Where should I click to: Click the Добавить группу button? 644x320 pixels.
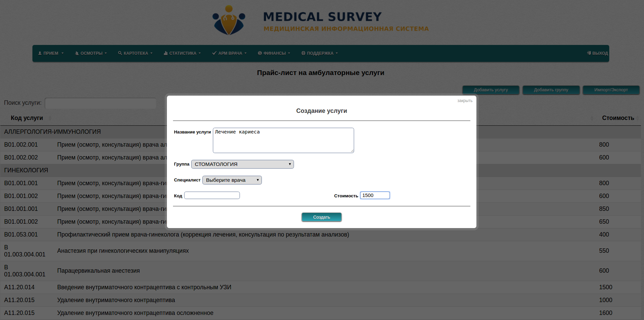click(551, 90)
